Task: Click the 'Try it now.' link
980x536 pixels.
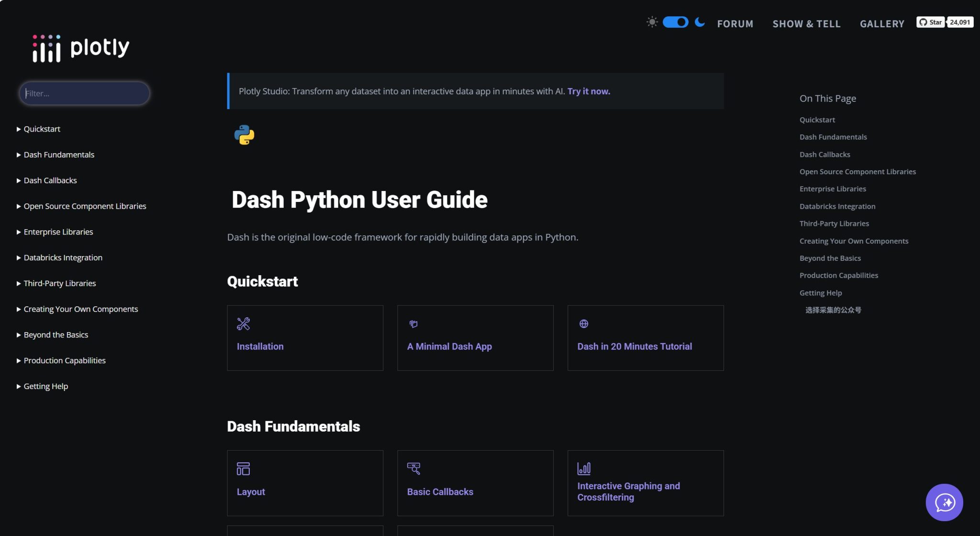Action: point(589,91)
